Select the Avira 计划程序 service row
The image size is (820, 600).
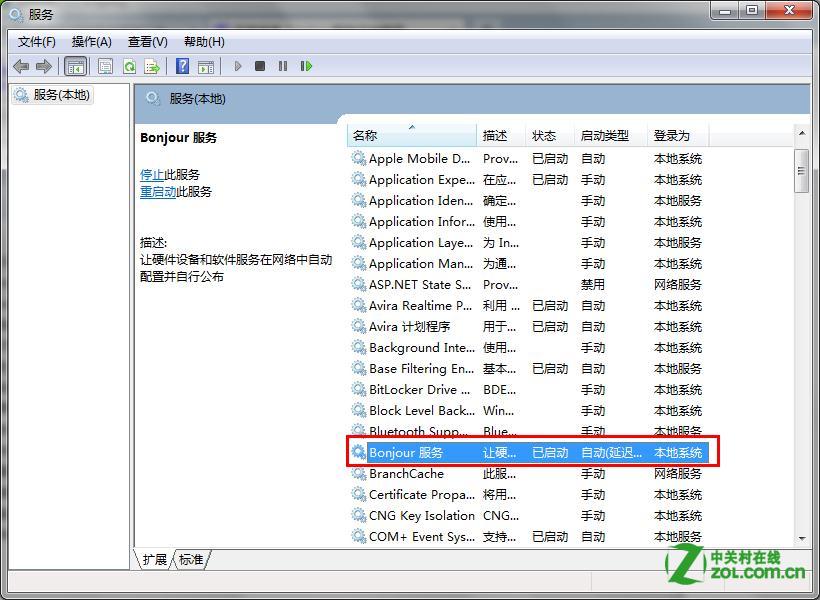(528, 326)
